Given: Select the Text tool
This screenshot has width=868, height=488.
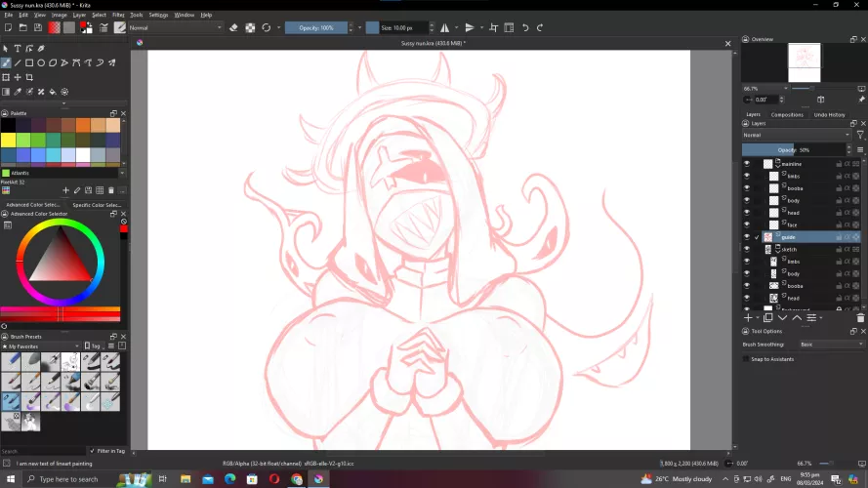Looking at the screenshot, I should pyautogui.click(x=18, y=49).
